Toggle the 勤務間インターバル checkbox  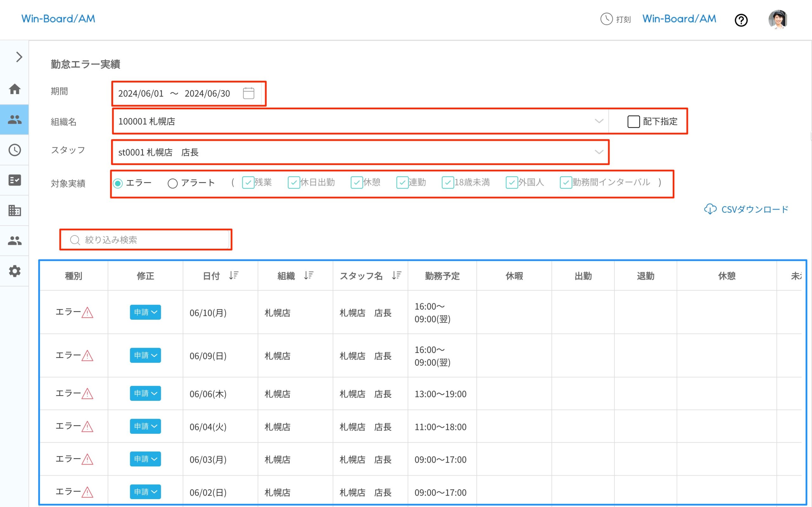point(566,183)
